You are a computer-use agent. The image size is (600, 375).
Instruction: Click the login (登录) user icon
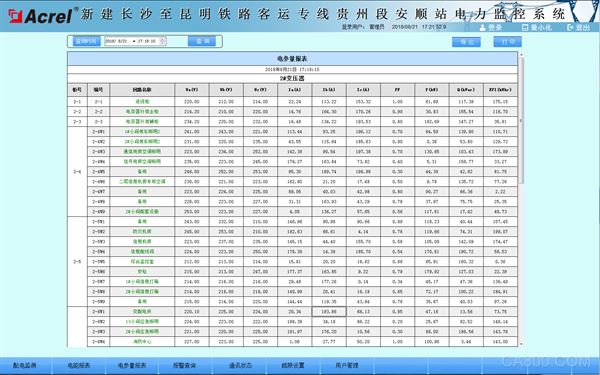click(x=483, y=28)
